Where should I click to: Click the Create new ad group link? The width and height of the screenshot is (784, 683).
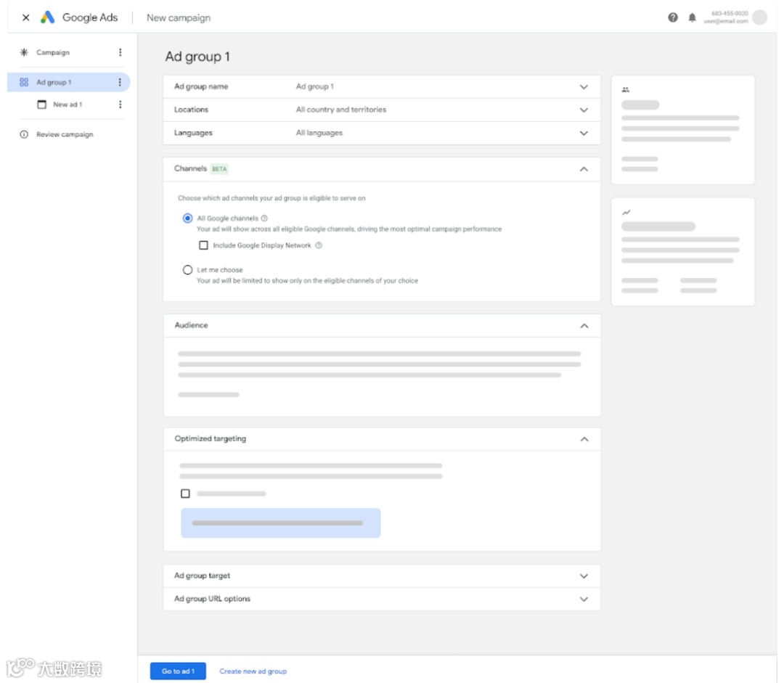(253, 671)
